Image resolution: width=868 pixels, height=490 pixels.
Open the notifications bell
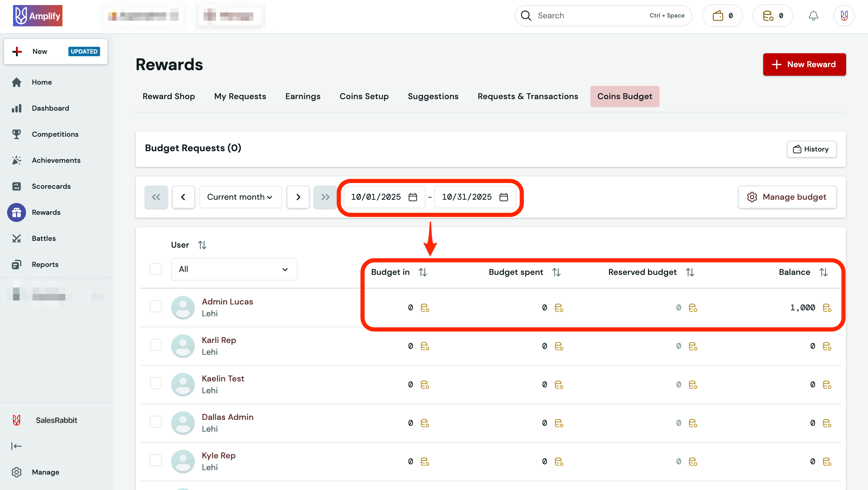(814, 15)
